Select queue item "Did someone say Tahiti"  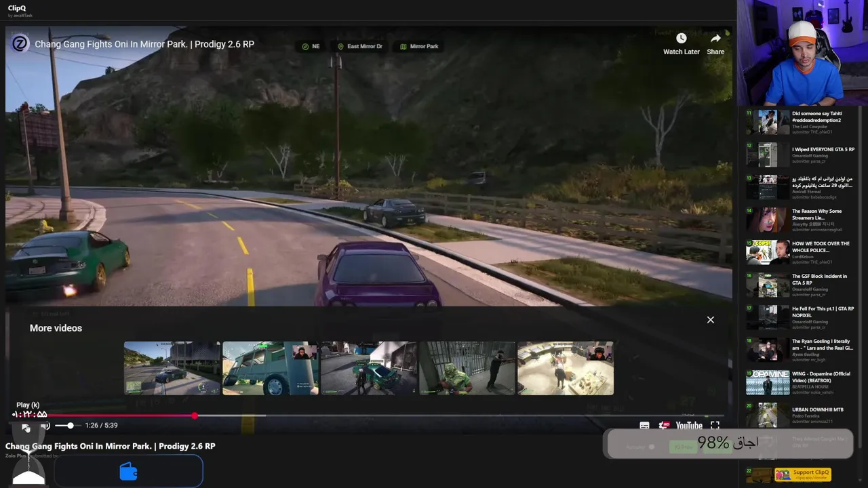pos(800,123)
